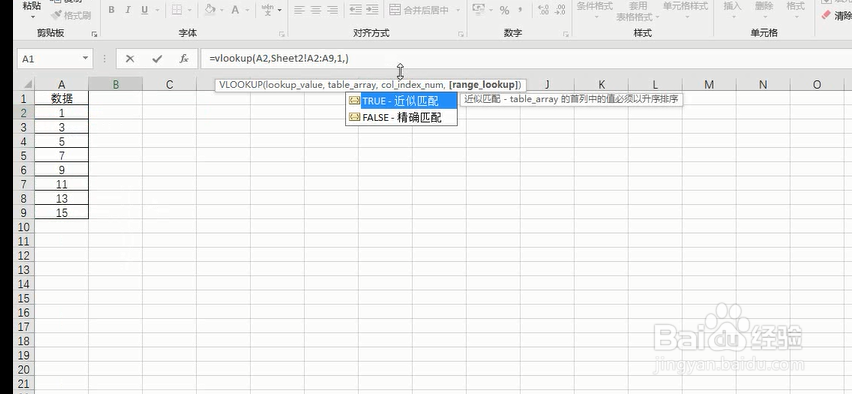
Task: Select row 10 header
Action: click(x=23, y=227)
